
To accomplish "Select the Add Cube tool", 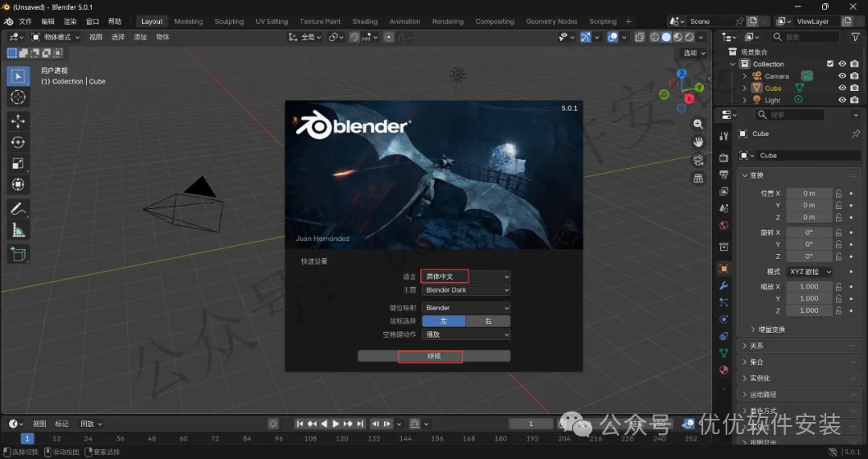I will (18, 254).
